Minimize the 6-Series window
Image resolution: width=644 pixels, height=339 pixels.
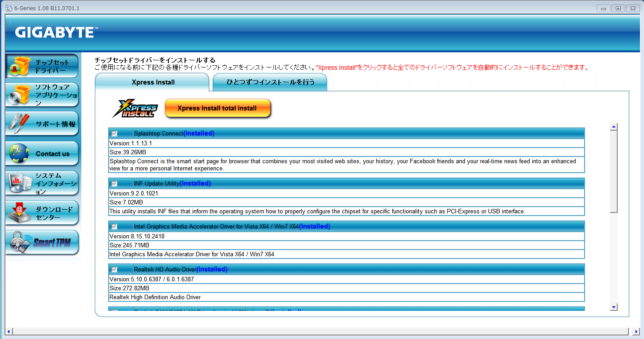(603, 8)
